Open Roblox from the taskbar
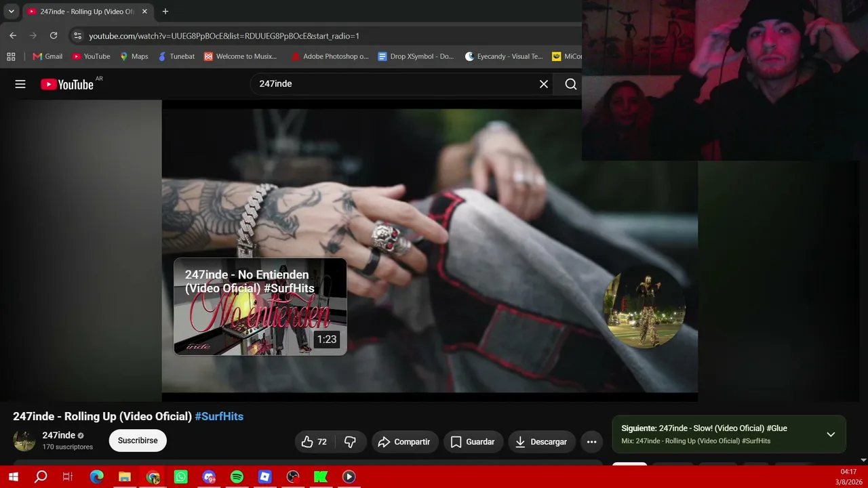This screenshot has width=868, height=488. (265, 477)
